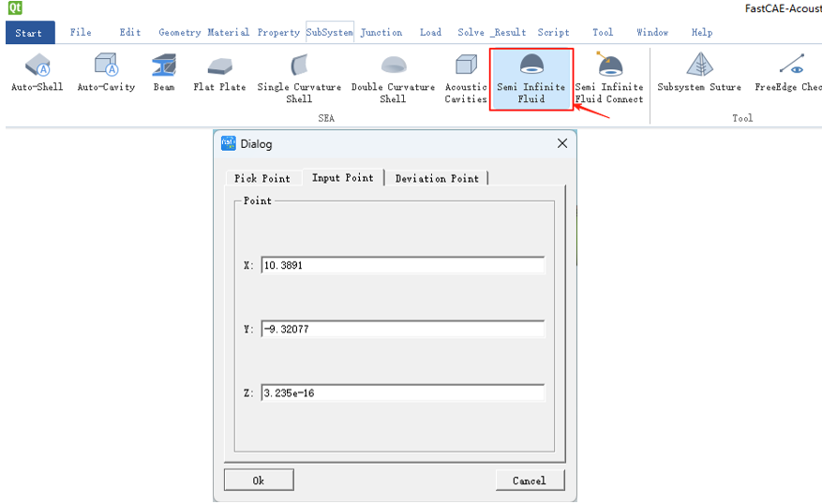Click the Dialog window app icon
Image resolution: width=822 pixels, height=504 pixels.
click(229, 143)
